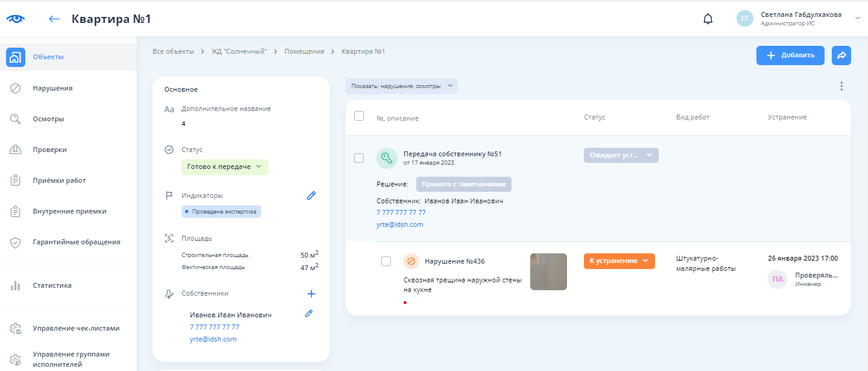
Task: Open the notifications bell
Action: click(708, 19)
